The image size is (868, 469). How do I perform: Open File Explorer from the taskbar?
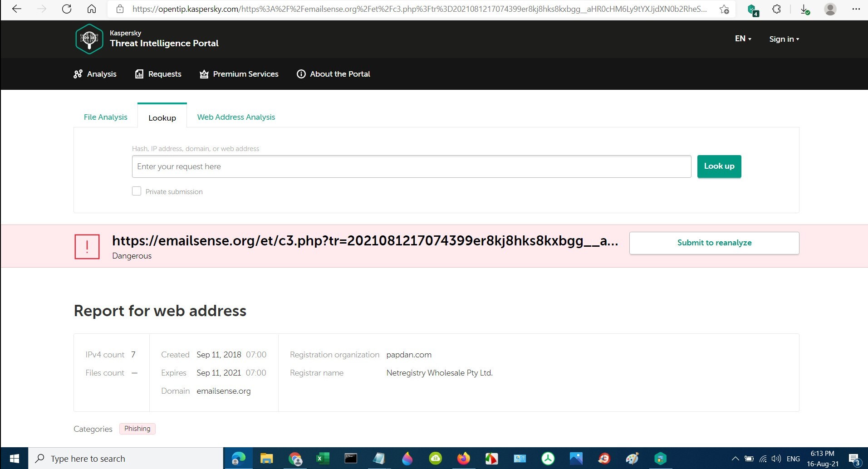click(267, 459)
